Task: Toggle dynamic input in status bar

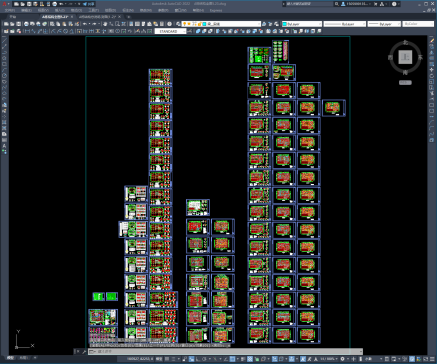Action: pos(191,359)
